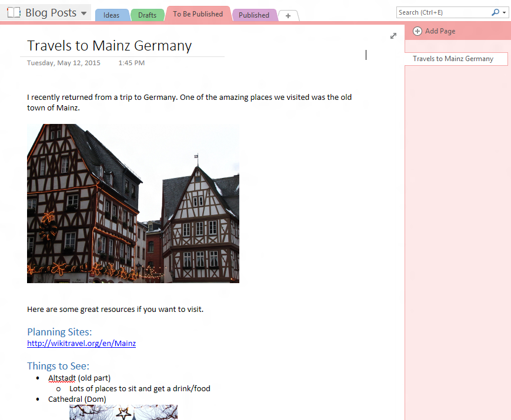The width and height of the screenshot is (511, 420).
Task: Create a new section with the plus tab
Action: tap(288, 16)
